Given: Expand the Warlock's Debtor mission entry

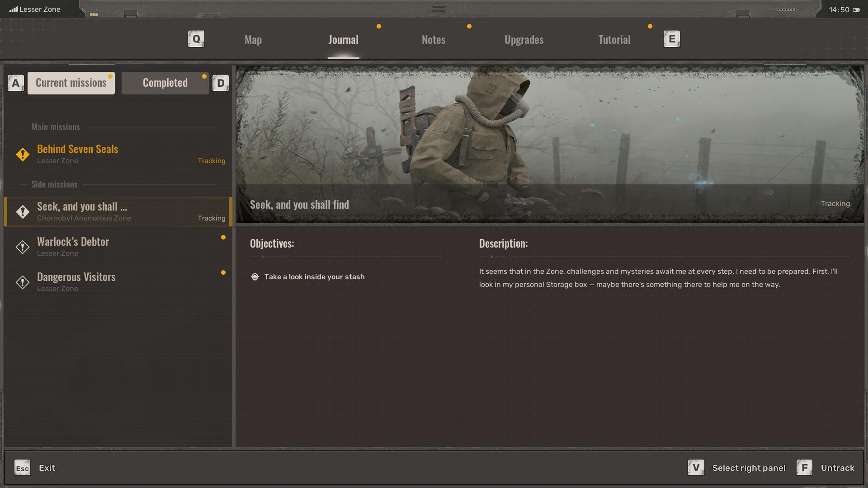Looking at the screenshot, I should [117, 246].
